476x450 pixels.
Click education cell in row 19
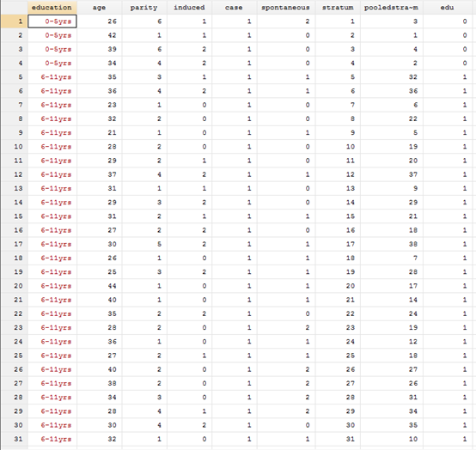pyautogui.click(x=52, y=272)
